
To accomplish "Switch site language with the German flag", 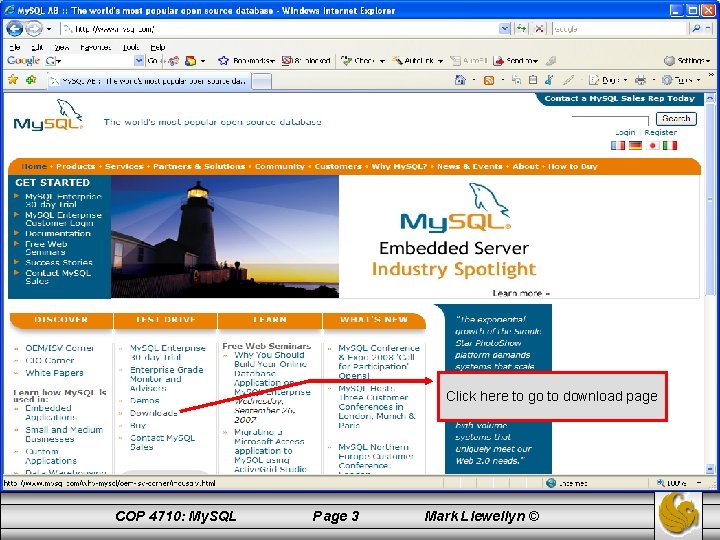I will [x=636, y=146].
